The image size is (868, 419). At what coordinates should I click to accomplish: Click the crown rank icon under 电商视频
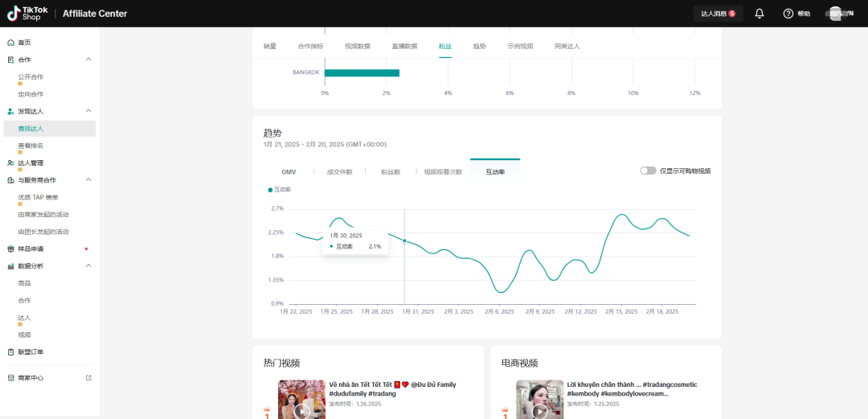(x=505, y=411)
